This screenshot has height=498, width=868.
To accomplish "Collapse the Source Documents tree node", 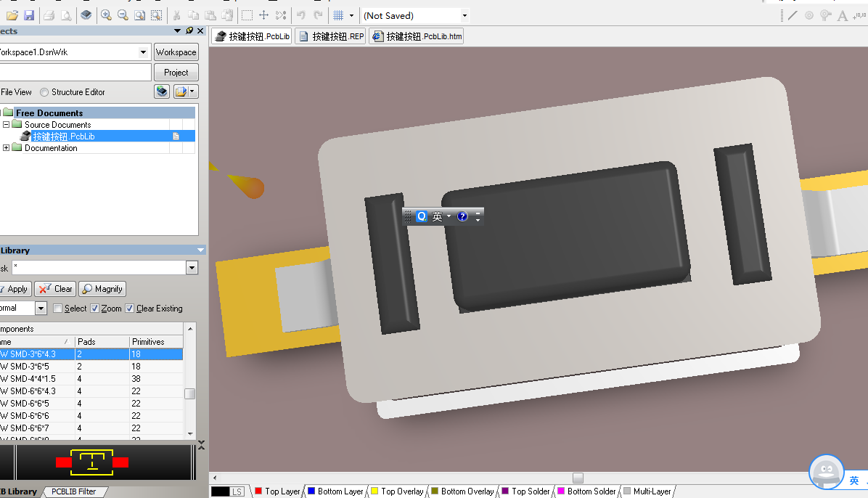I will (x=6, y=125).
